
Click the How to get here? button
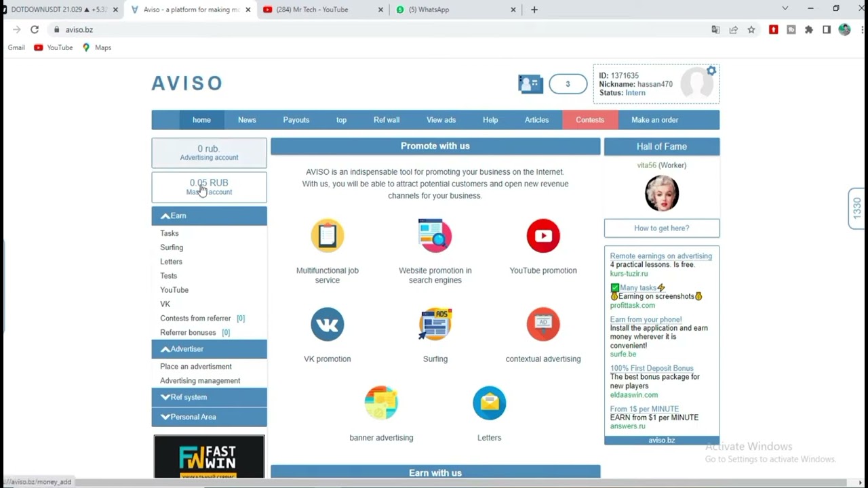(662, 228)
